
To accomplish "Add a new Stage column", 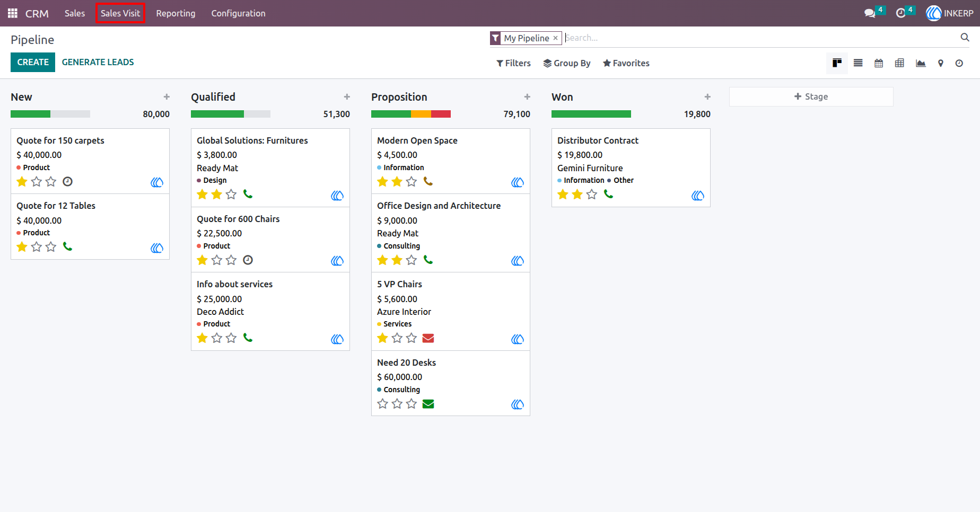I will 811,96.
